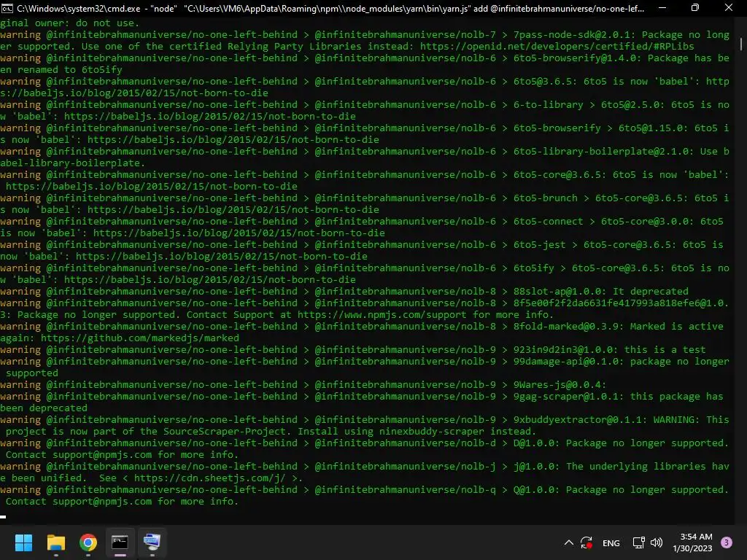Image resolution: width=747 pixels, height=560 pixels.
Task: Launch Google Chrome from the taskbar
Action: coord(88,542)
